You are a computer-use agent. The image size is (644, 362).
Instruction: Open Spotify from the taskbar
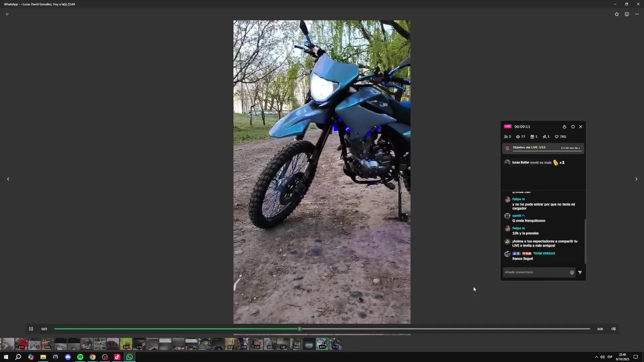(x=80, y=357)
